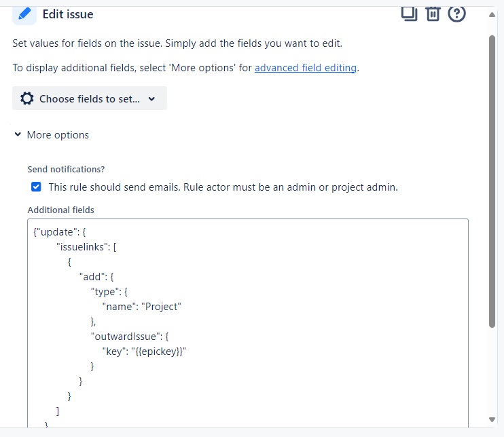Click the vertical scrollbar thumb
Screen dimensions: 504x437
point(492,181)
